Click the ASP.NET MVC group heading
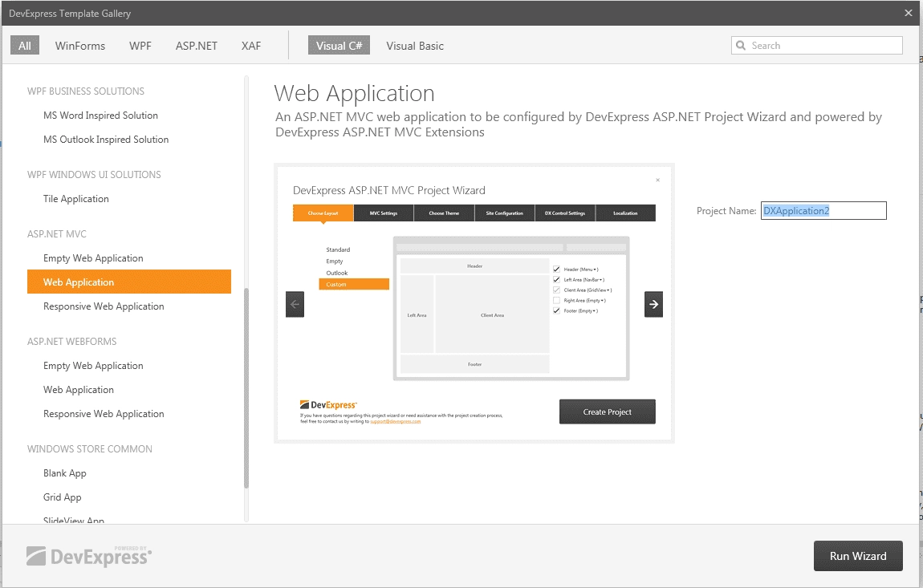Screen dimensions: 923x588 pyautogui.click(x=56, y=234)
